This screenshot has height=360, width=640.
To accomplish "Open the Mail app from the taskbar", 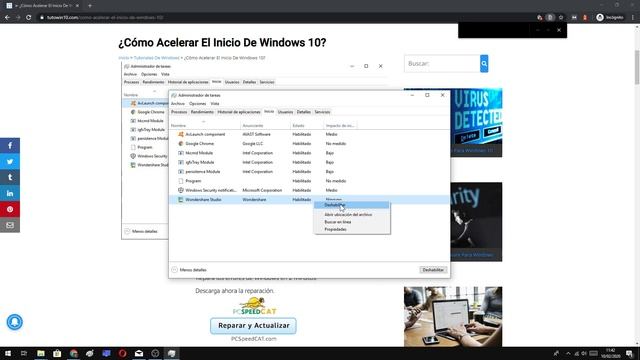I will (139, 353).
